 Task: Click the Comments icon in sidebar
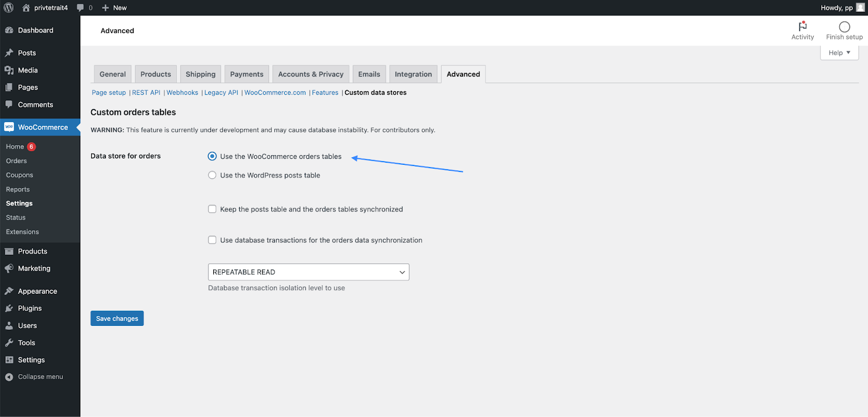point(9,105)
